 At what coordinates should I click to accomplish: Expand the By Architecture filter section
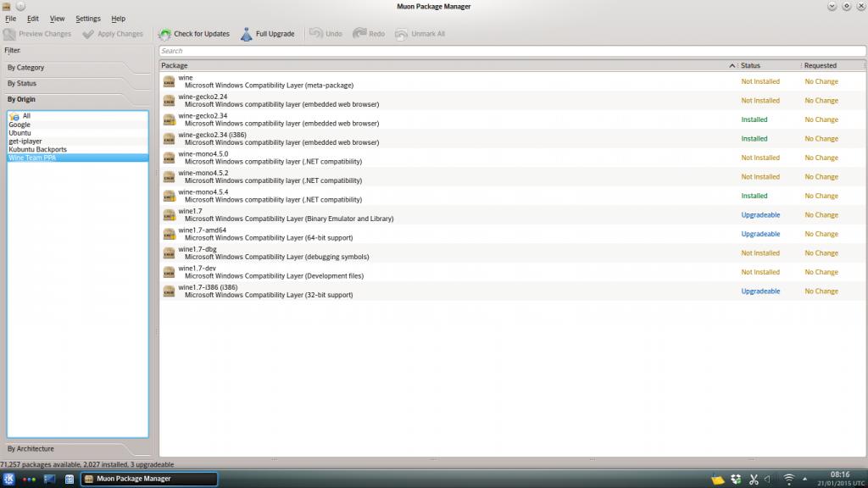tap(76, 449)
